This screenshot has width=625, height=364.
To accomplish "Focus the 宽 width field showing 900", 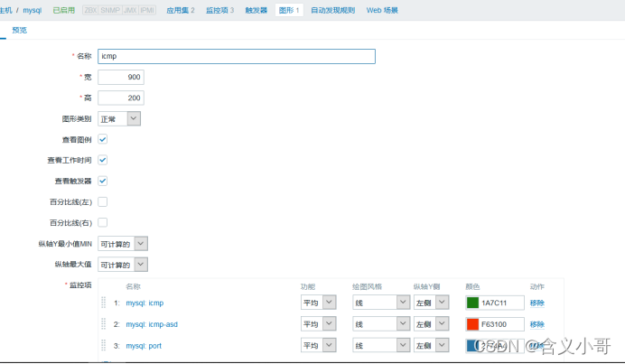I will [121, 77].
